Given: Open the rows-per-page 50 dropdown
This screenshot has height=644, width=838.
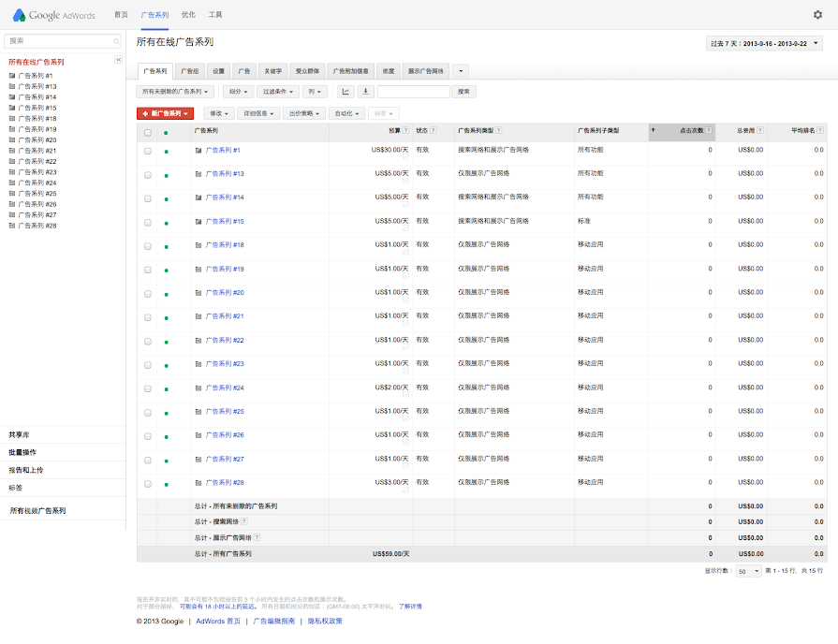Looking at the screenshot, I should (748, 571).
